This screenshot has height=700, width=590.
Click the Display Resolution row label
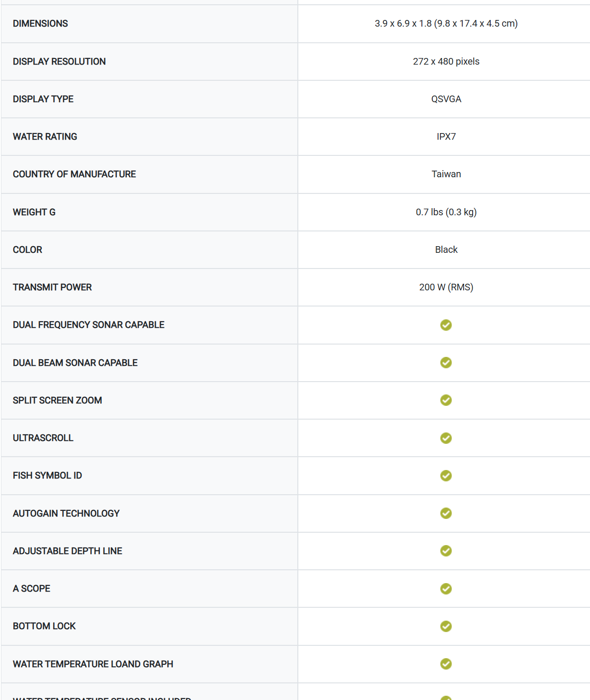tap(59, 61)
